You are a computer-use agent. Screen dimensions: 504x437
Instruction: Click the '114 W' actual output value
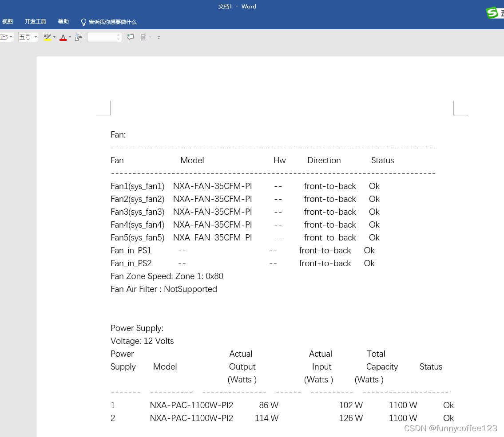[267, 418]
